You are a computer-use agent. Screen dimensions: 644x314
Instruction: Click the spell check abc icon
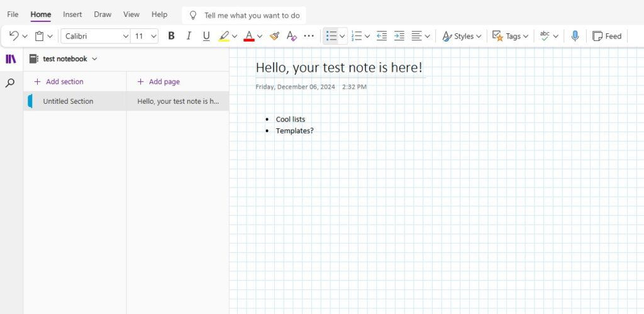pyautogui.click(x=545, y=36)
